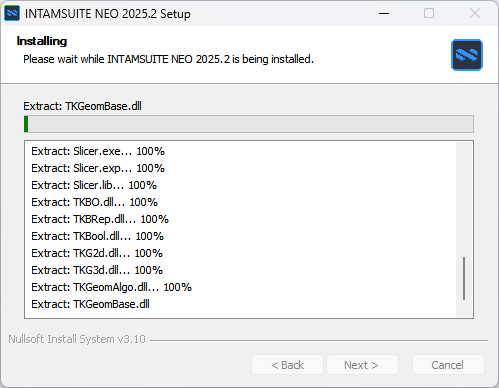Click the large INTAMSUITE logo in header
This screenshot has height=388, width=499.
tap(467, 55)
